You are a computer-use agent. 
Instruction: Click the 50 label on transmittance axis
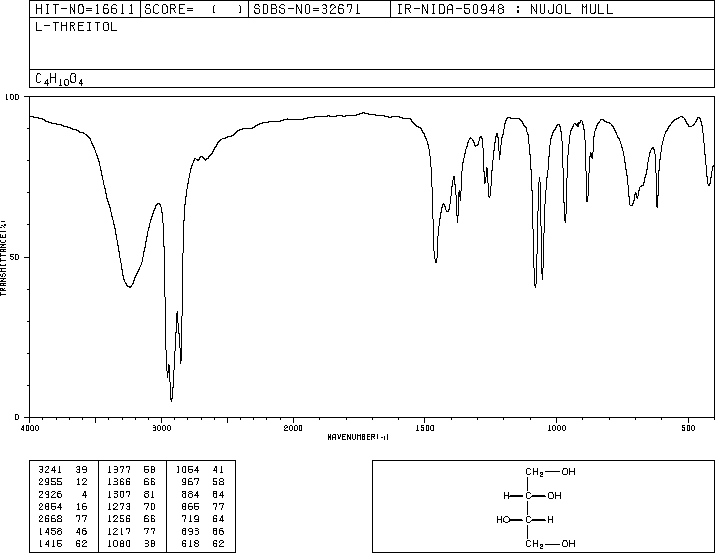(x=15, y=257)
